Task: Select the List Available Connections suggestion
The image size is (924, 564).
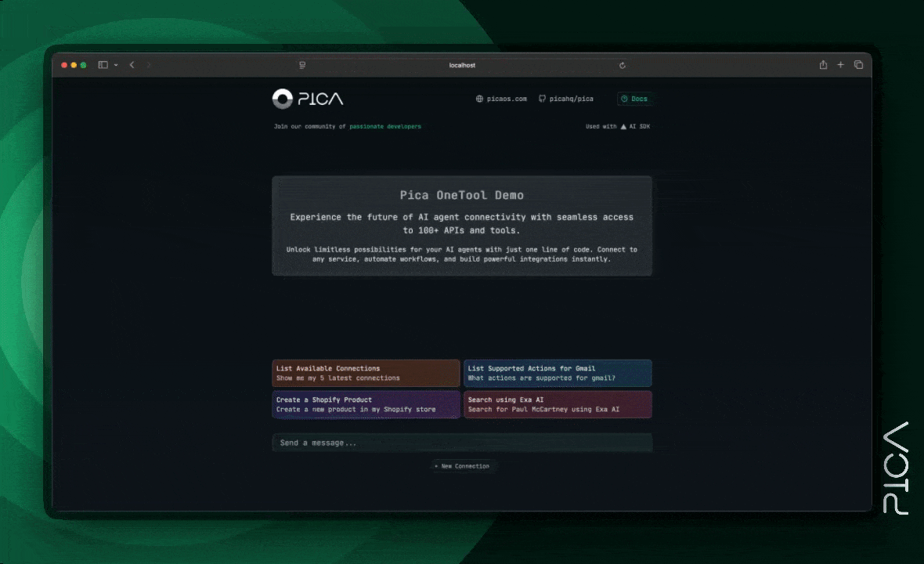Action: (x=366, y=373)
